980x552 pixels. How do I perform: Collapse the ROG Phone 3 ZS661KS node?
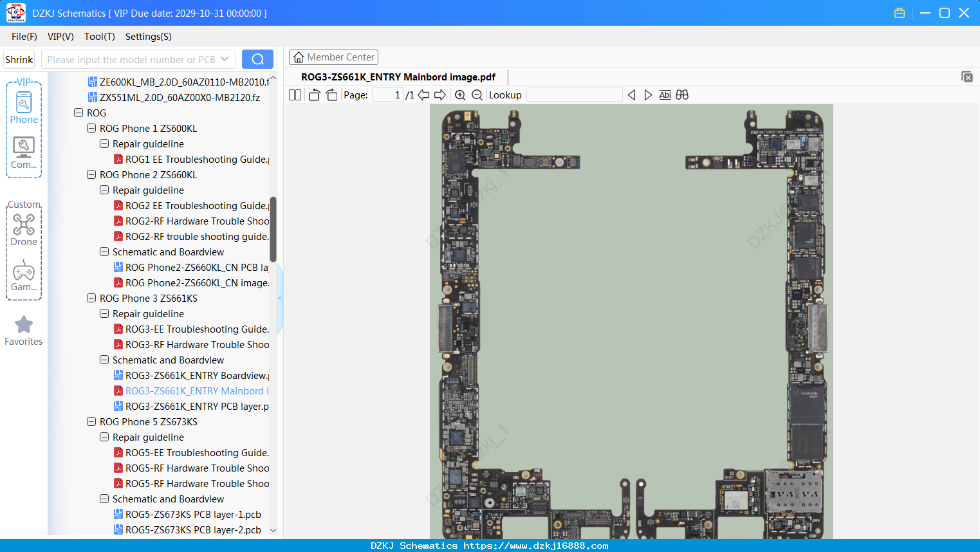91,298
